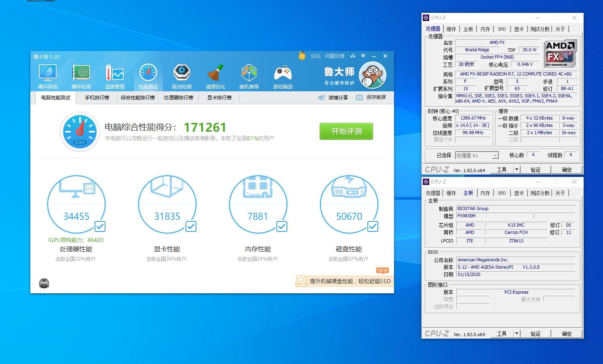603x364 pixels.
Task: Click the IGPU异构能力 46420 text
Action: click(x=76, y=240)
